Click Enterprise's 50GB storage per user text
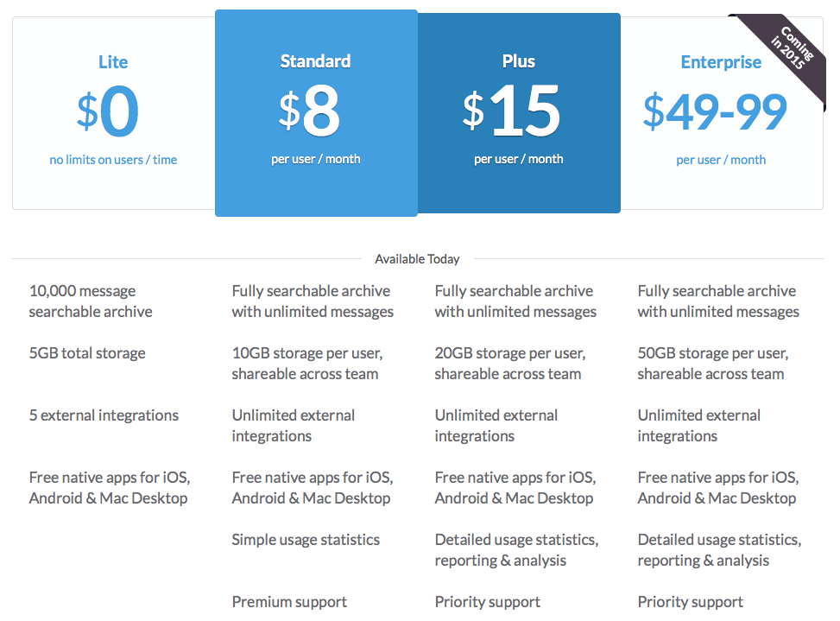This screenshot has height=621, width=840. tap(712, 364)
